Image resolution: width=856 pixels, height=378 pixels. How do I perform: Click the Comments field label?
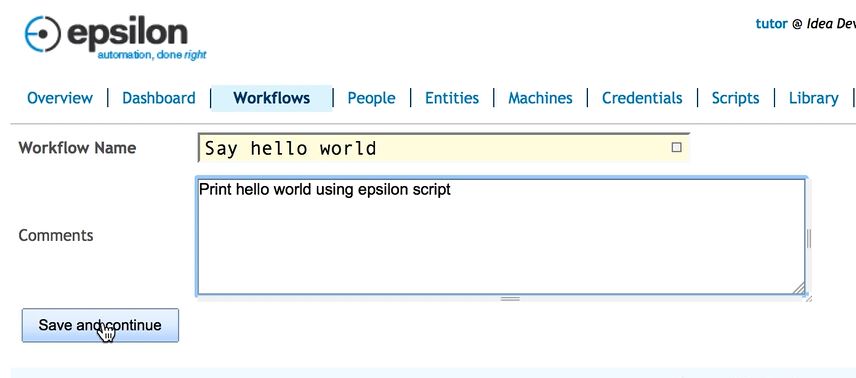click(x=56, y=235)
